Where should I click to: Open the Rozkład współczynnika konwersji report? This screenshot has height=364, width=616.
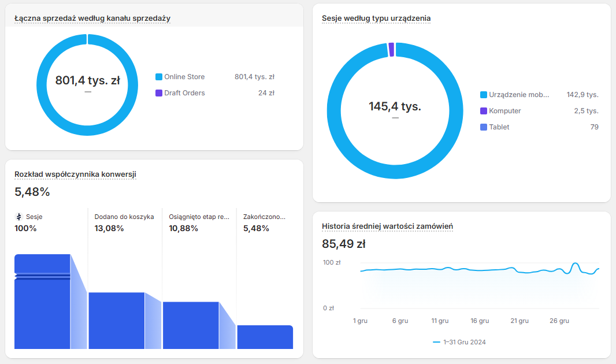click(x=75, y=174)
